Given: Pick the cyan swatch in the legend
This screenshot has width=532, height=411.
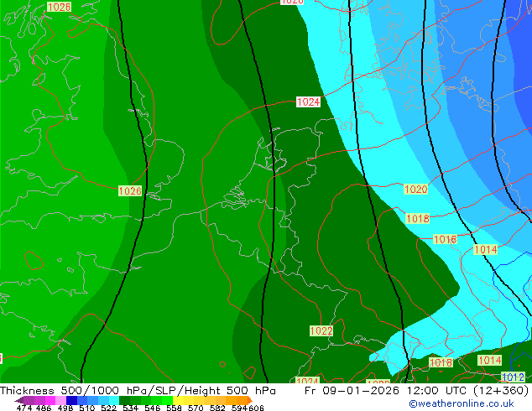Looking at the screenshot, I should 114,400.
